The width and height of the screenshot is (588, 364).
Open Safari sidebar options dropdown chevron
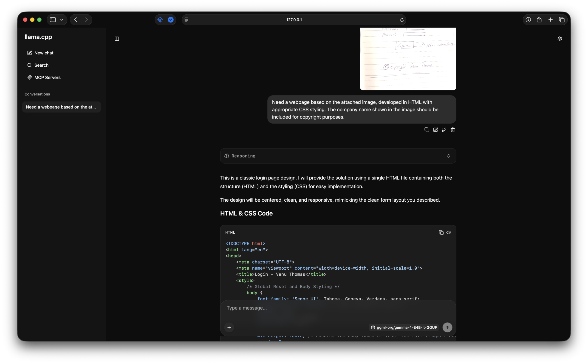pos(62,20)
